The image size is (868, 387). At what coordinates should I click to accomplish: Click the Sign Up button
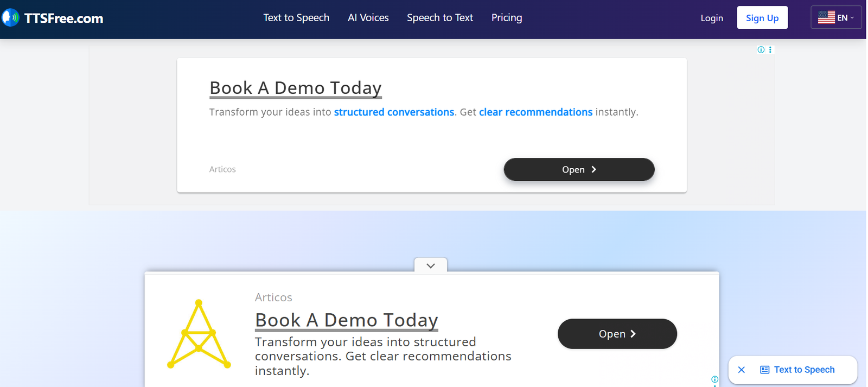(x=762, y=18)
